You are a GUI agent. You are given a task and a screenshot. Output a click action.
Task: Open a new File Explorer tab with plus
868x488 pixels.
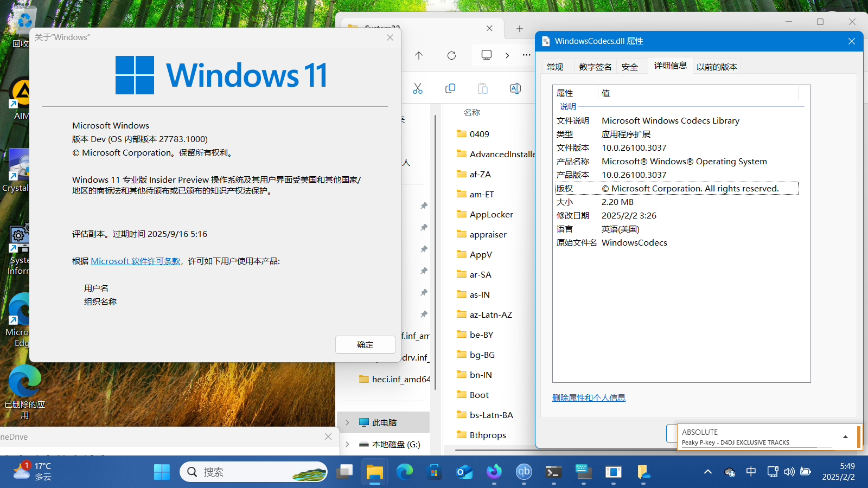click(520, 29)
